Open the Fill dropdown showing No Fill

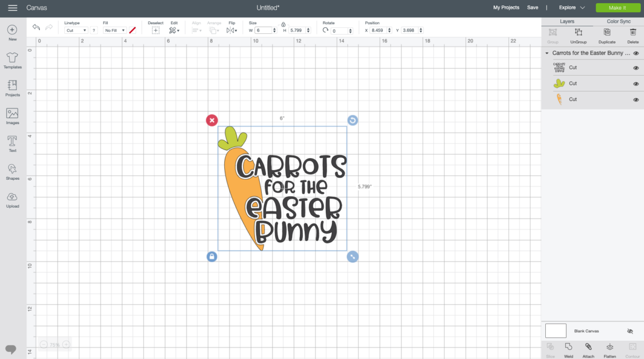(115, 31)
